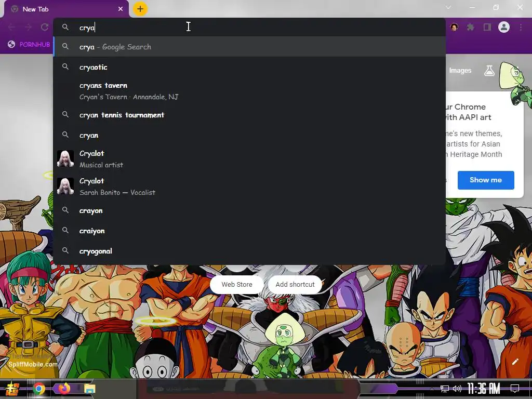
Task: Go forward with the forward arrow
Action: (x=28, y=27)
